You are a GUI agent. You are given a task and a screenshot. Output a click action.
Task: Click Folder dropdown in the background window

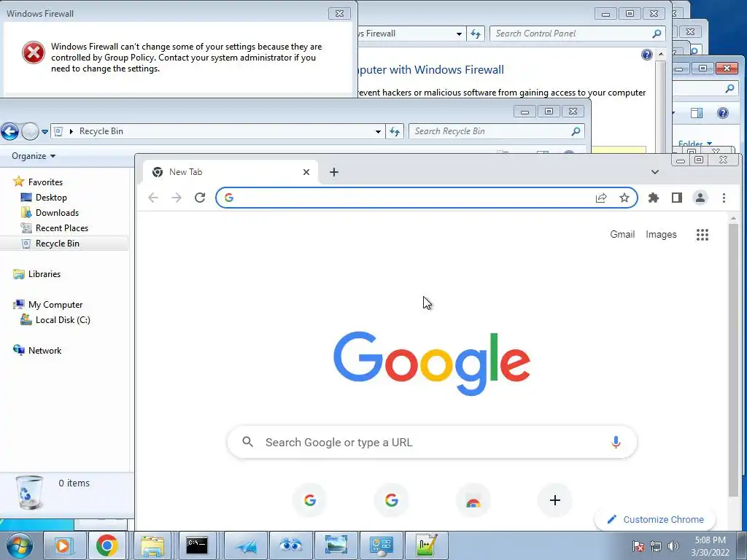tap(695, 144)
